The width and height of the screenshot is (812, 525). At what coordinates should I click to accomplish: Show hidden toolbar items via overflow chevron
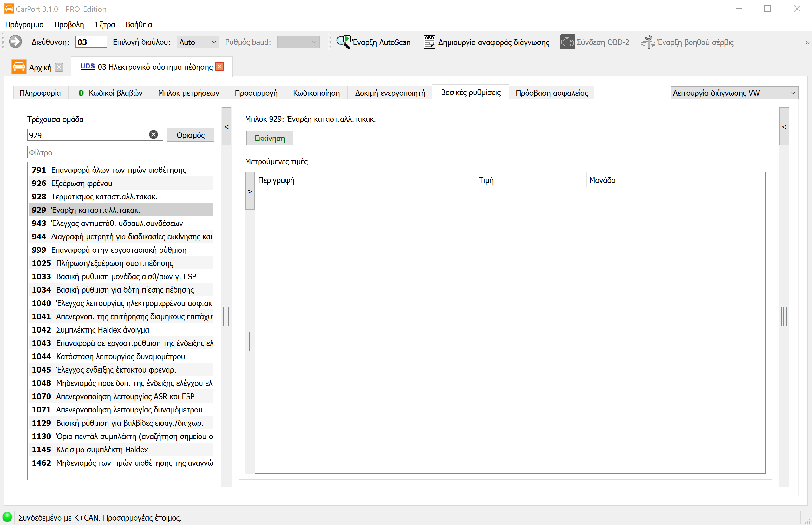coord(807,42)
